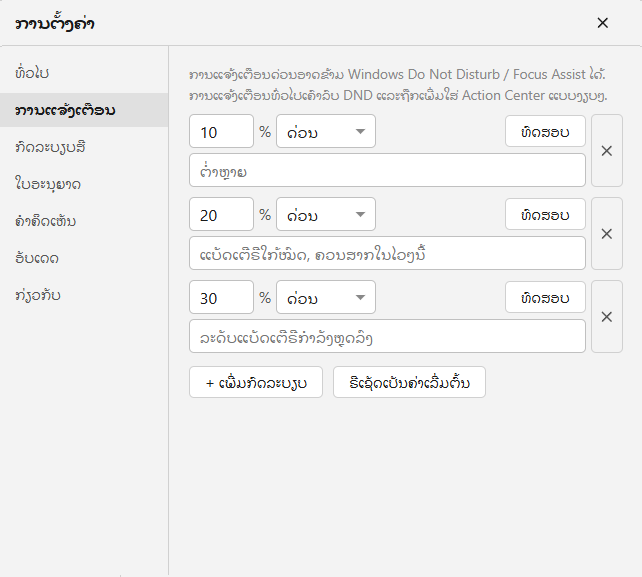Edit the message text field for the 20% rule

pos(387,253)
